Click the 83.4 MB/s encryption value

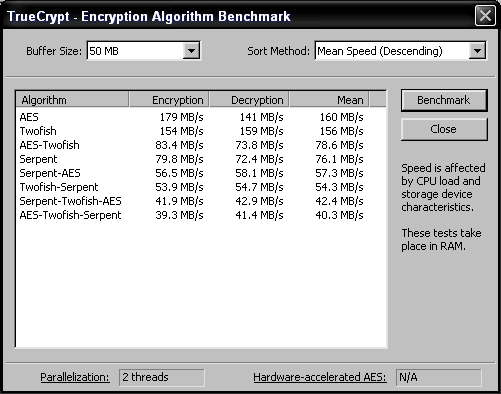pos(179,145)
